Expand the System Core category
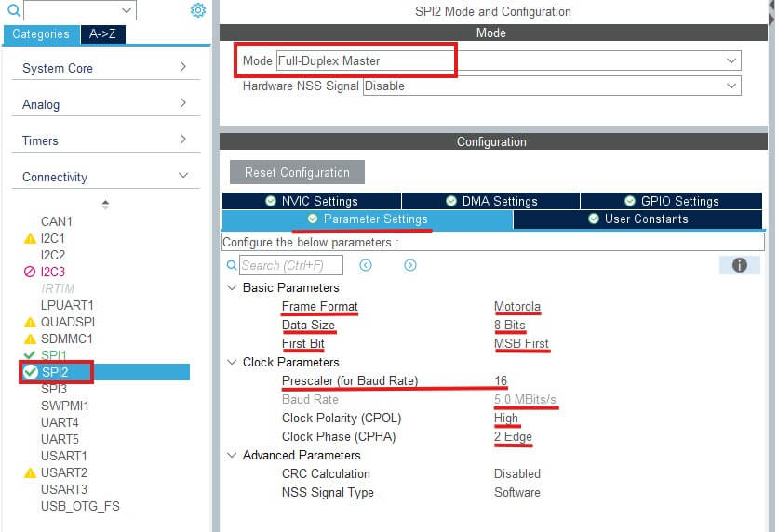This screenshot has height=532, width=778. [x=183, y=68]
